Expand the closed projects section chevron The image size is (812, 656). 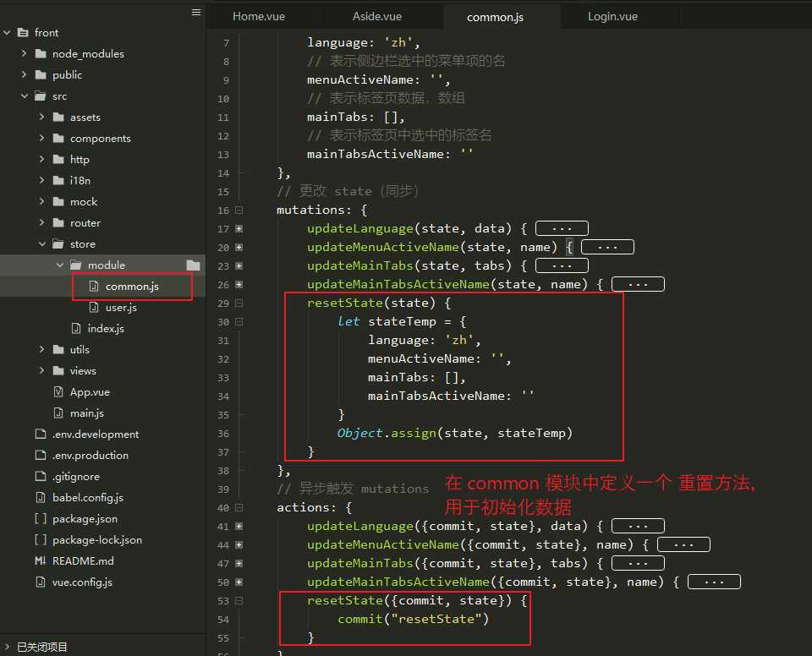[x=8, y=646]
